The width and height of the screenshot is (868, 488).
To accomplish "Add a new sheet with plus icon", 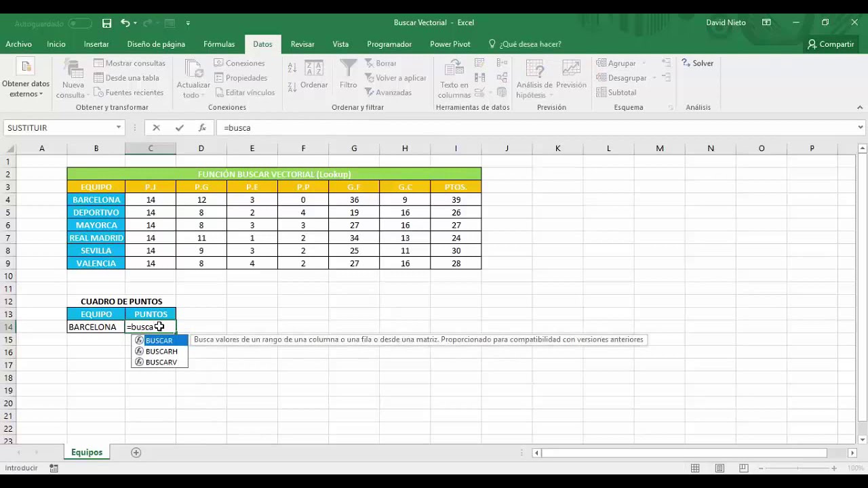I will coord(136,453).
